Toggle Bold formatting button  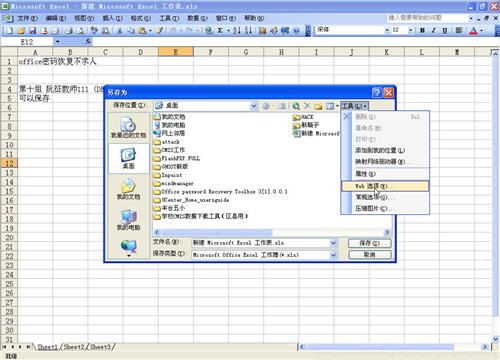tap(422, 30)
